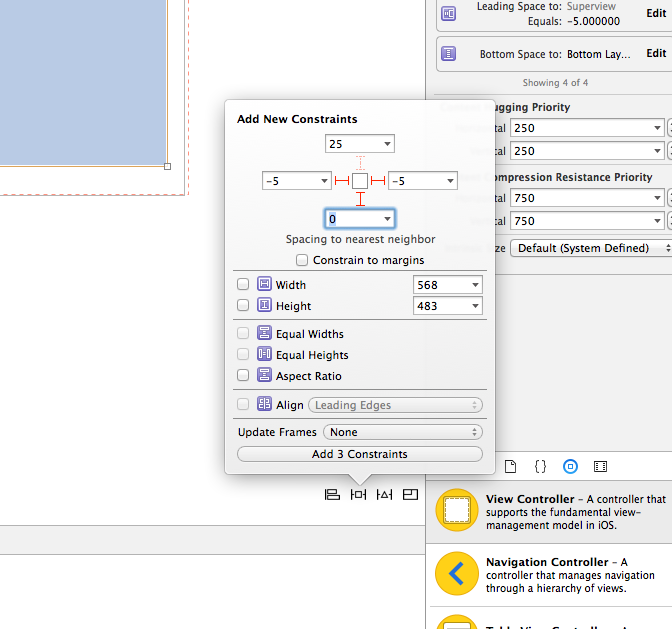This screenshot has height=629, width=672.
Task: Select the blue view on the canvas
Action: point(83,81)
